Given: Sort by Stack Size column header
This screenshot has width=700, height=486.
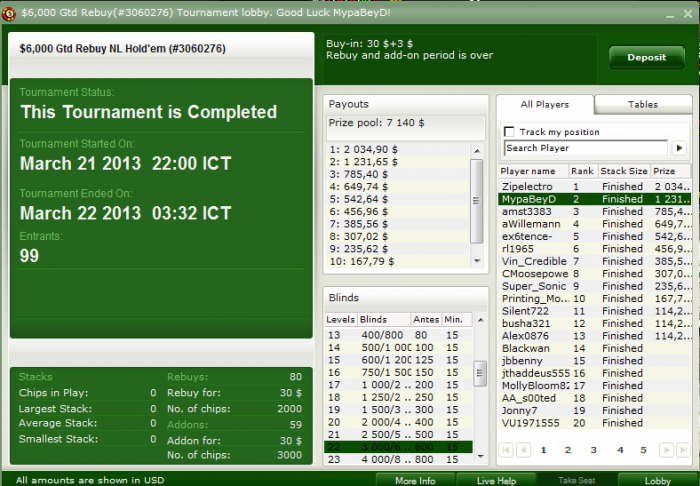Looking at the screenshot, I should (x=624, y=171).
